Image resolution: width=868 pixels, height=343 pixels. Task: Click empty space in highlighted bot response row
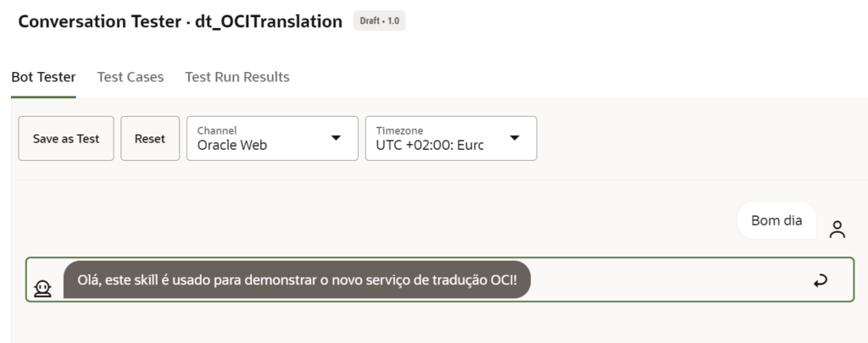(x=670, y=280)
